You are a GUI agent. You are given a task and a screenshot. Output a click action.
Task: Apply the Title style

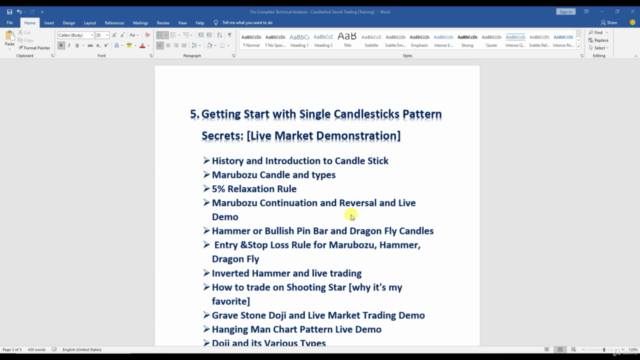pos(347,40)
